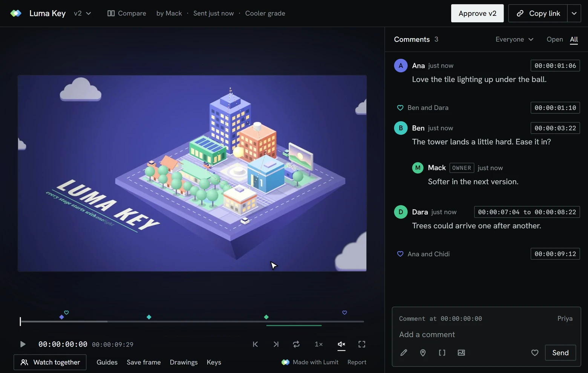The image size is (588, 373).
Task: Start a Watch together session
Action: pos(50,362)
